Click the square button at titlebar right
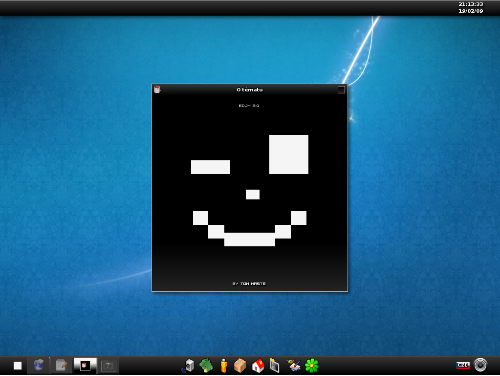The width and height of the screenshot is (500, 376). [x=341, y=90]
